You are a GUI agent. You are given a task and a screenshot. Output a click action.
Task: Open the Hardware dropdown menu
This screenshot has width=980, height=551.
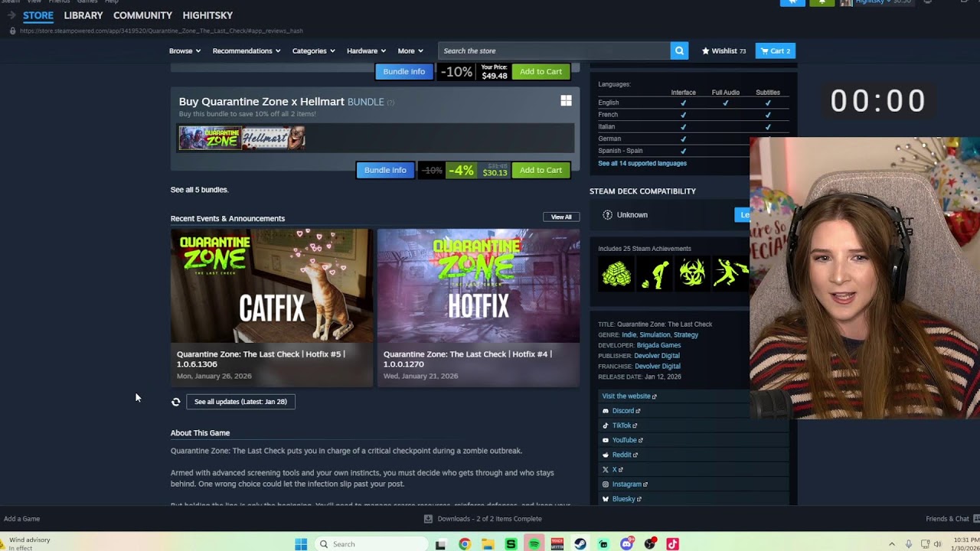[367, 51]
